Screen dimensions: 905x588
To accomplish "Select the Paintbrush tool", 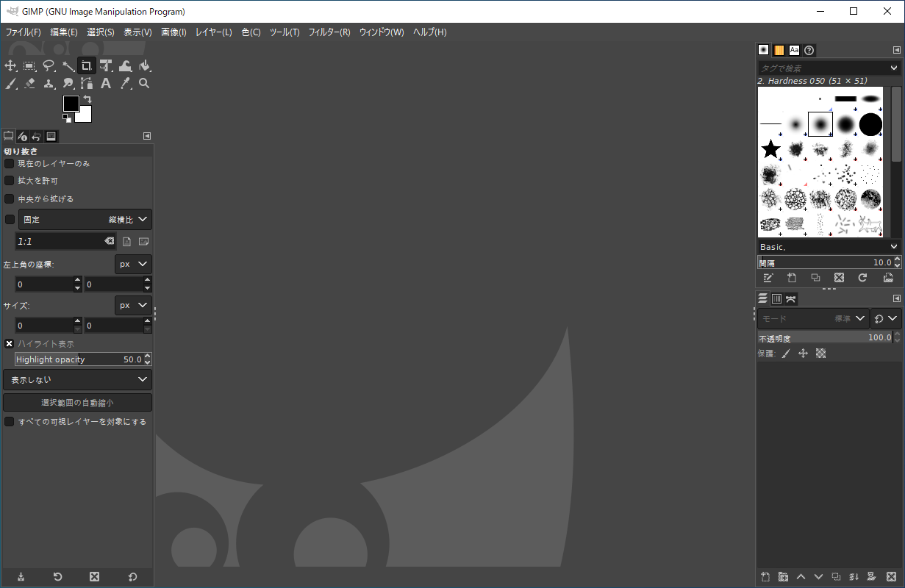I will coord(11,84).
